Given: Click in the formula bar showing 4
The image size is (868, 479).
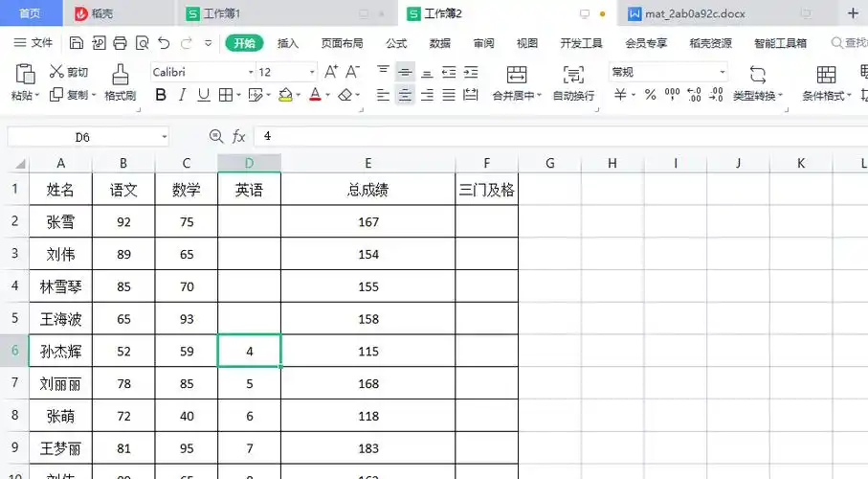Looking at the screenshot, I should (x=560, y=136).
